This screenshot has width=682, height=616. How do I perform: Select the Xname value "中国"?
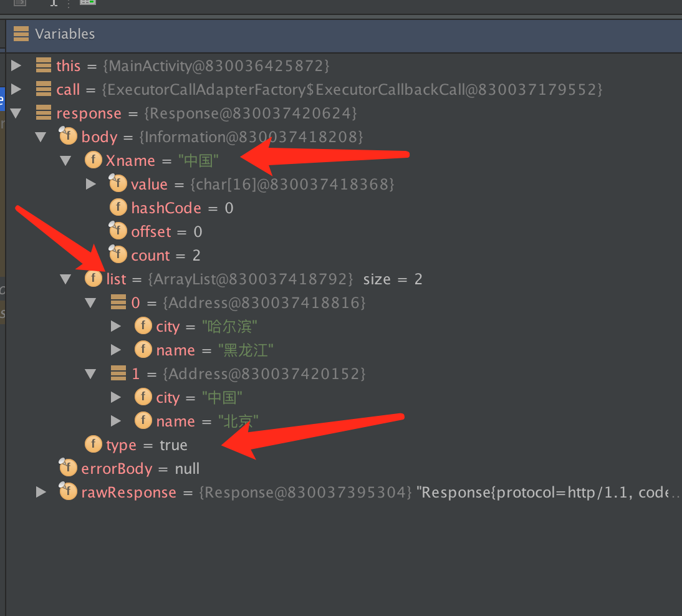click(x=198, y=160)
